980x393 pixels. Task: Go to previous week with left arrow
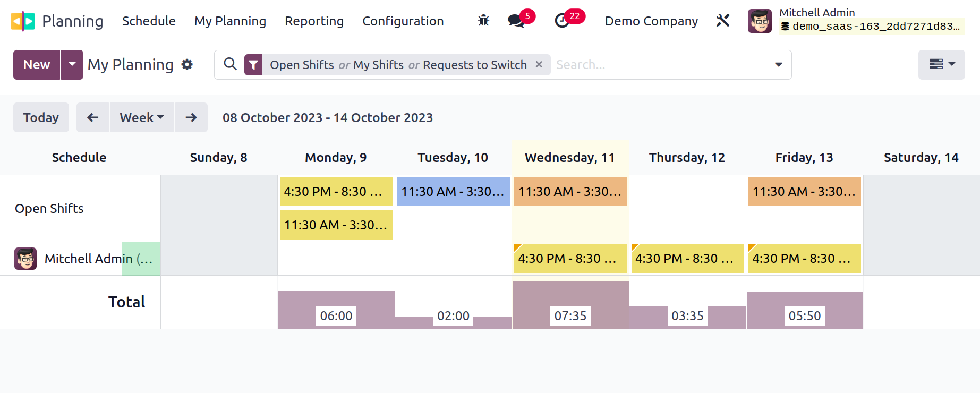(93, 117)
